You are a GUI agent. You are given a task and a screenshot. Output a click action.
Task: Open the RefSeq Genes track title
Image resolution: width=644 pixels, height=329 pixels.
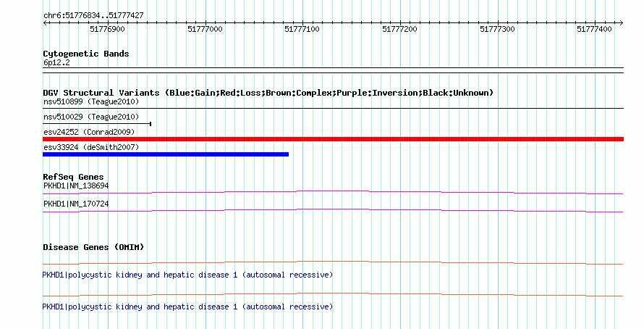tap(73, 177)
